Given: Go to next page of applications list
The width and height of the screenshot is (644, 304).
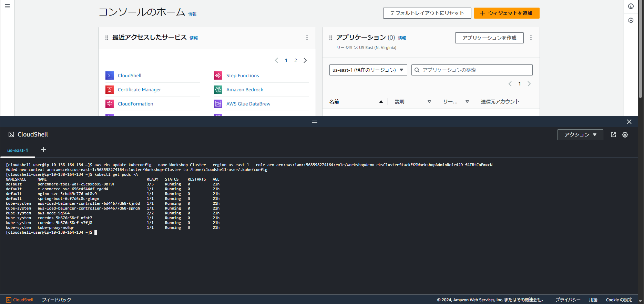Looking at the screenshot, I should point(529,84).
